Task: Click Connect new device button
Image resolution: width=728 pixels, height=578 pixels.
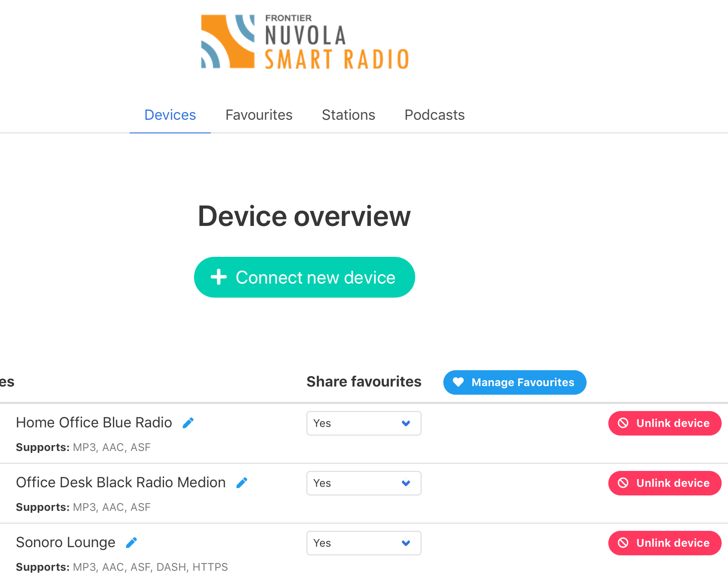Action: click(305, 277)
